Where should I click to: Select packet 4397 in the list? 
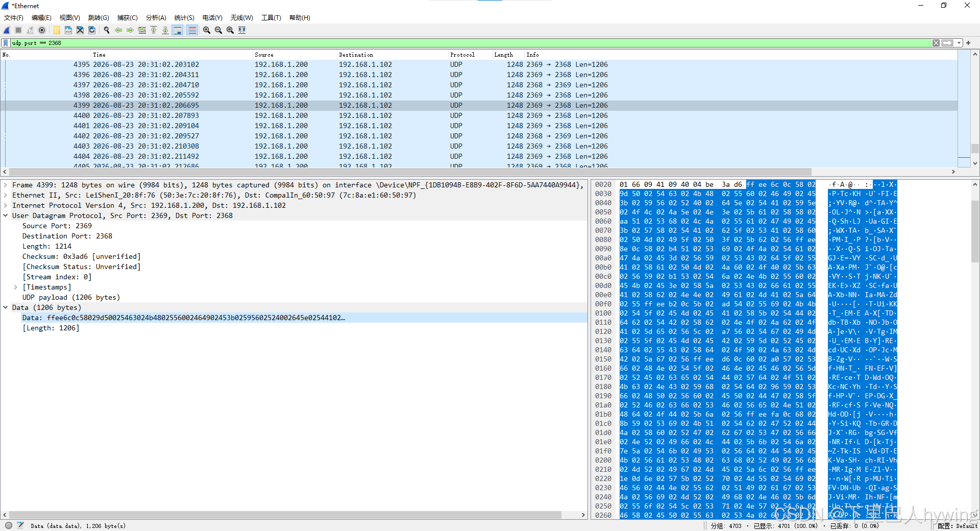point(479,85)
